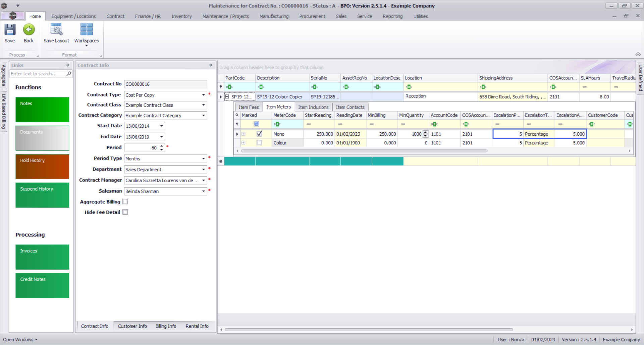Open the Invoices tile
Screen dimensions: 644x345
(42, 257)
